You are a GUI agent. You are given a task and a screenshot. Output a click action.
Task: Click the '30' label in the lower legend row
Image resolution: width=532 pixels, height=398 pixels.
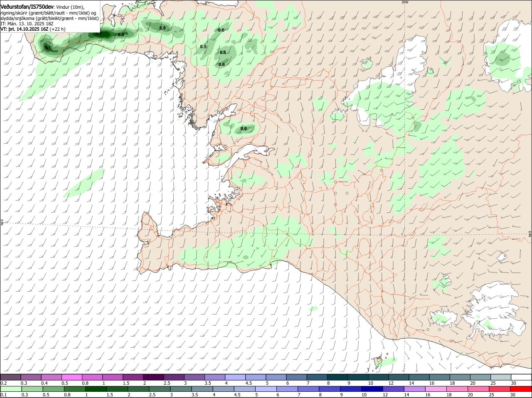pyautogui.click(x=512, y=395)
